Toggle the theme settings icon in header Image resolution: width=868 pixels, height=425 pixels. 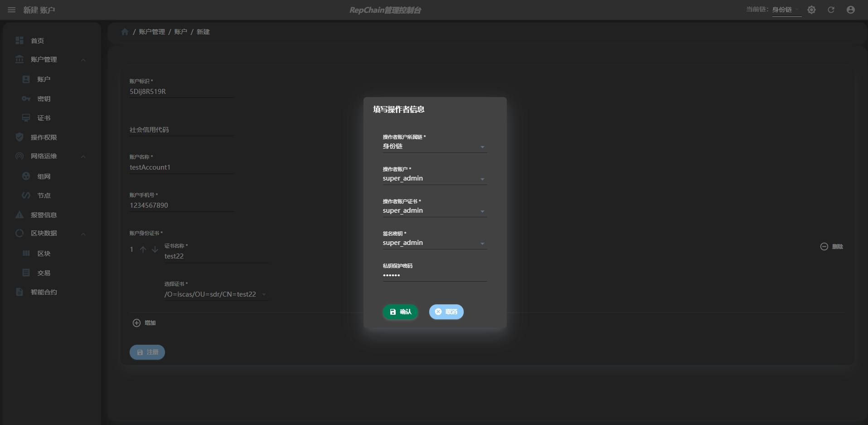pyautogui.click(x=811, y=10)
